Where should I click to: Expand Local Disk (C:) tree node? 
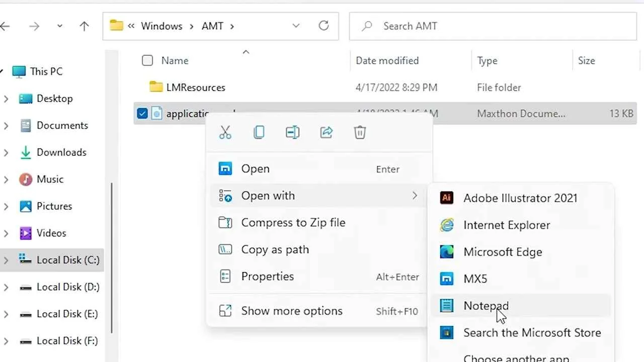(6, 260)
